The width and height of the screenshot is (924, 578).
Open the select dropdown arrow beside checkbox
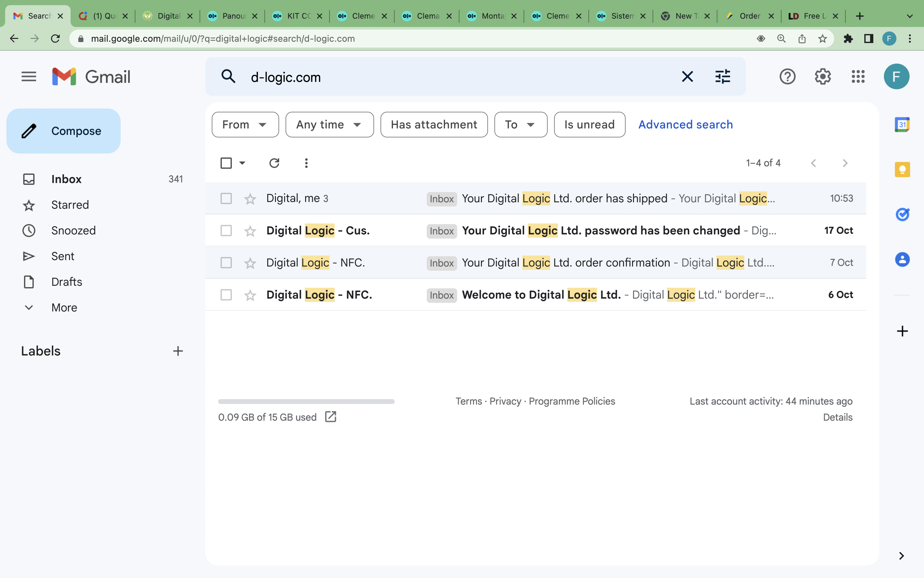tap(242, 163)
